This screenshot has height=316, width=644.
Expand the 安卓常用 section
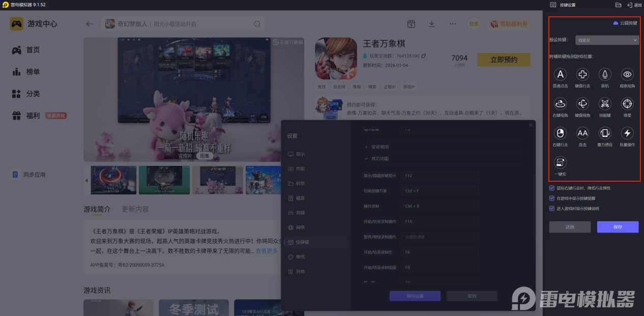[376, 147]
